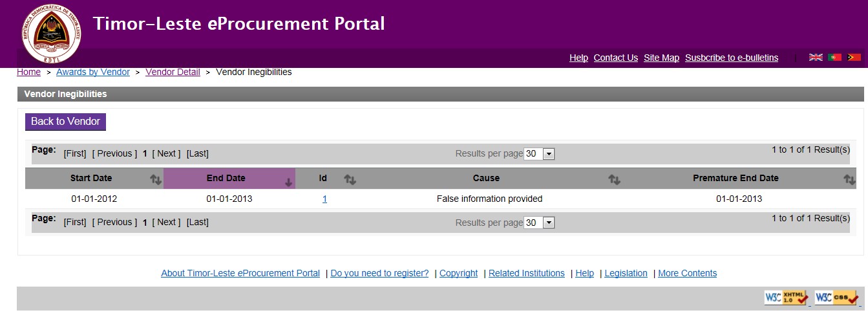
Task: Select False information provided cell
Action: (489, 199)
